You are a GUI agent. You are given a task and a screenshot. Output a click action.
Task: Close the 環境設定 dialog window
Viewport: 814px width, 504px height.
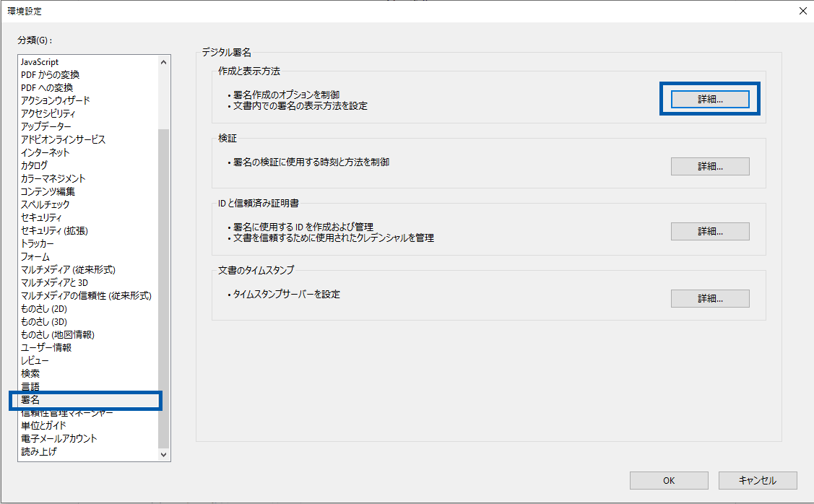pyautogui.click(x=802, y=11)
